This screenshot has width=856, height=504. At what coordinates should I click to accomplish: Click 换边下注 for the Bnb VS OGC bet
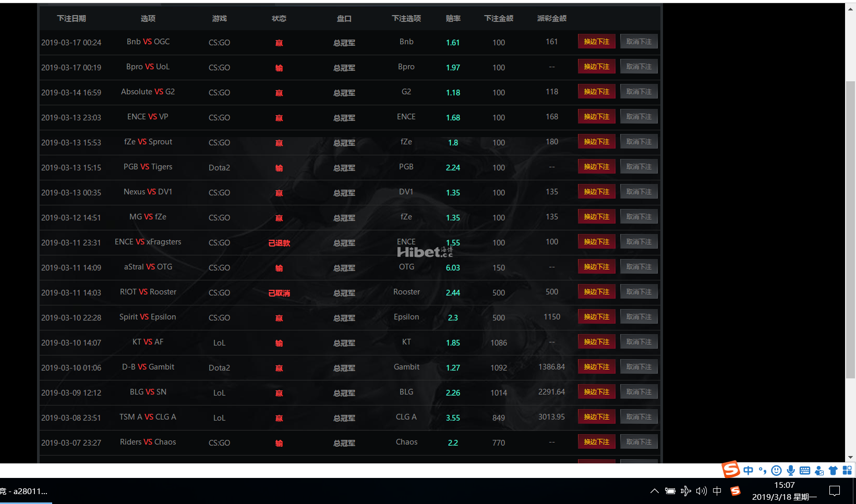click(596, 42)
